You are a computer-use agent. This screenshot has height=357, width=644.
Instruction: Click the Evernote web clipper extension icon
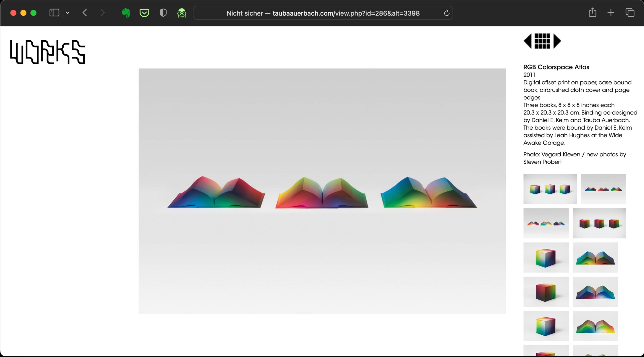coord(126,13)
